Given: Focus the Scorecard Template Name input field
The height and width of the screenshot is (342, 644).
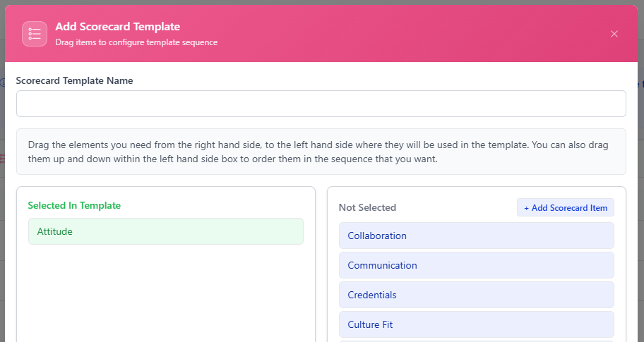Looking at the screenshot, I should tap(321, 104).
